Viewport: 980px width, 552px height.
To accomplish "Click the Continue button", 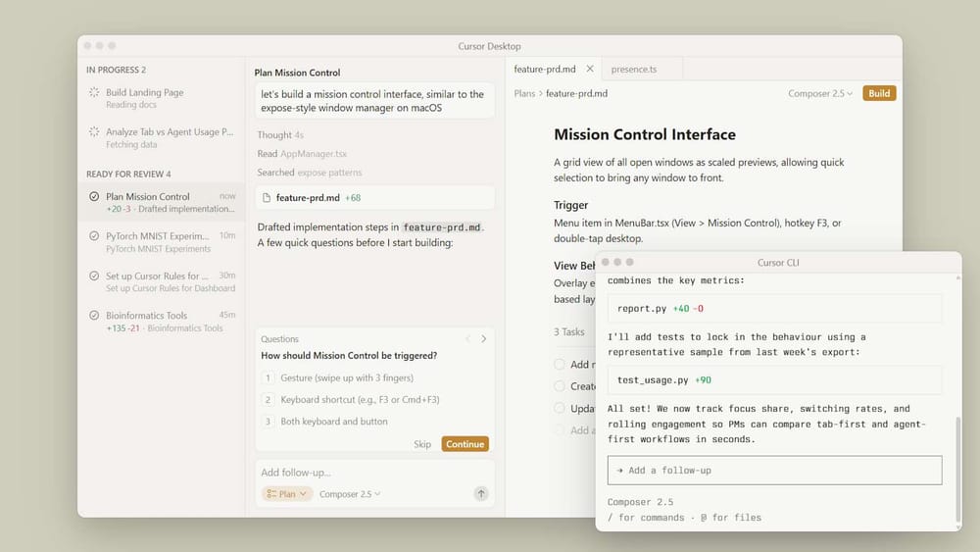I will click(x=465, y=444).
